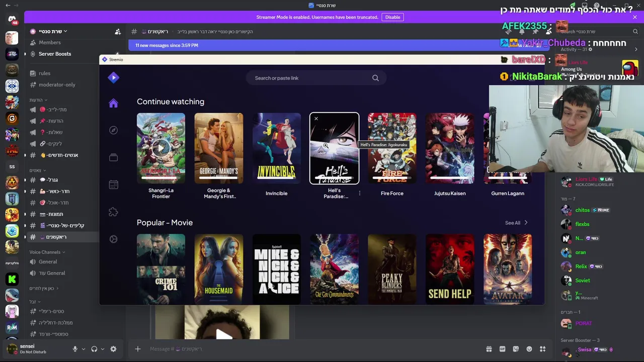Click the invite people icon by server name
The image size is (644, 362).
(x=118, y=31)
